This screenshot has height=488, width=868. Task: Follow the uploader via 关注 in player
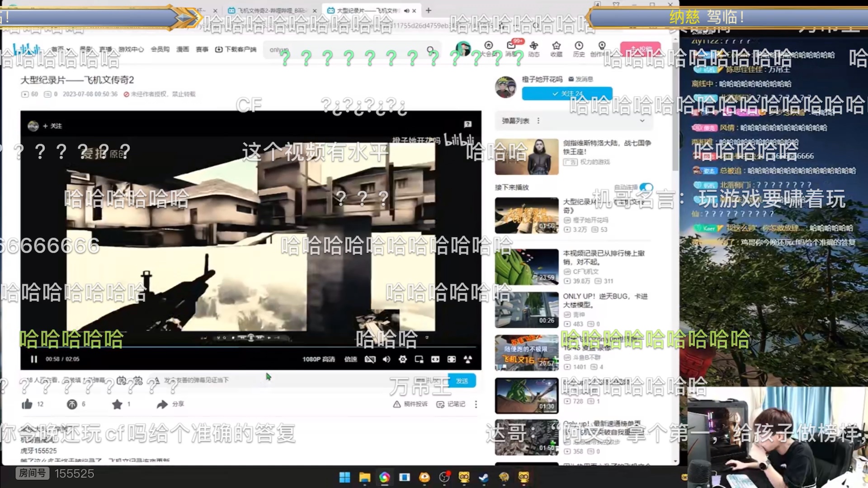52,126
